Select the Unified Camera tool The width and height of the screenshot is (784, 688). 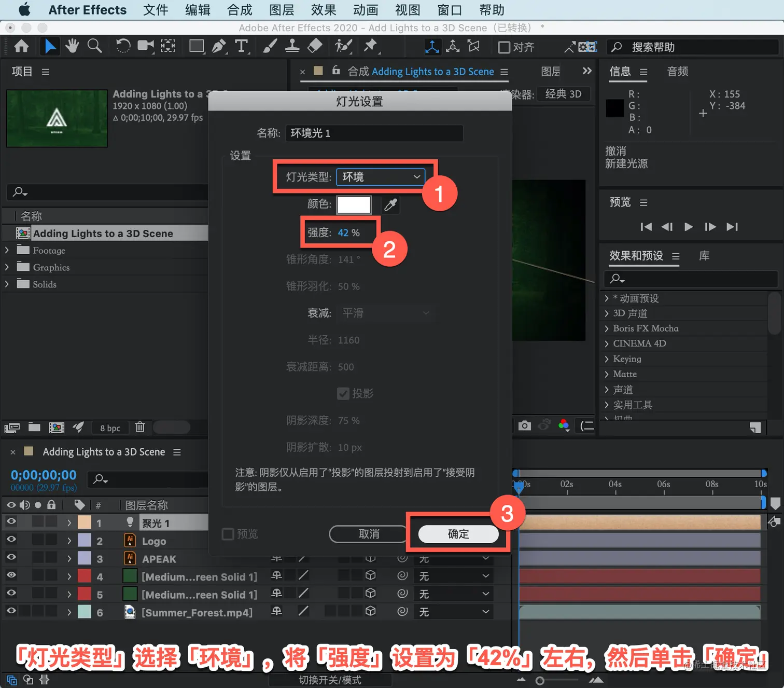(146, 47)
